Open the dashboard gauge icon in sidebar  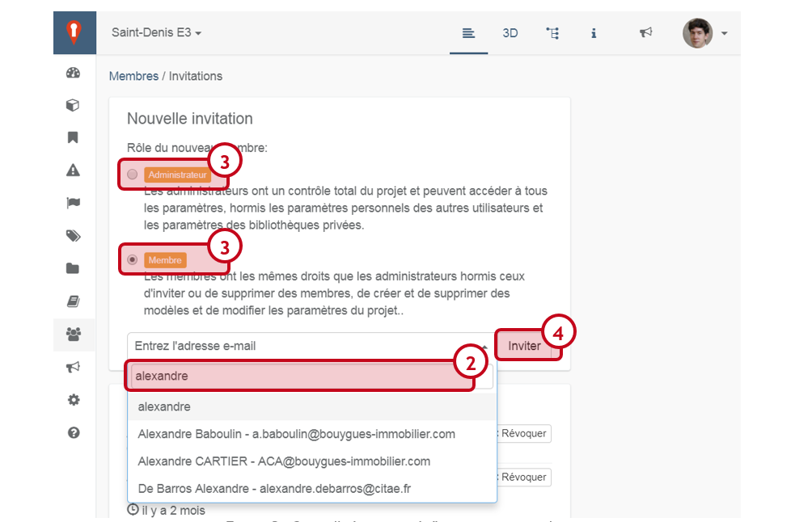74,73
